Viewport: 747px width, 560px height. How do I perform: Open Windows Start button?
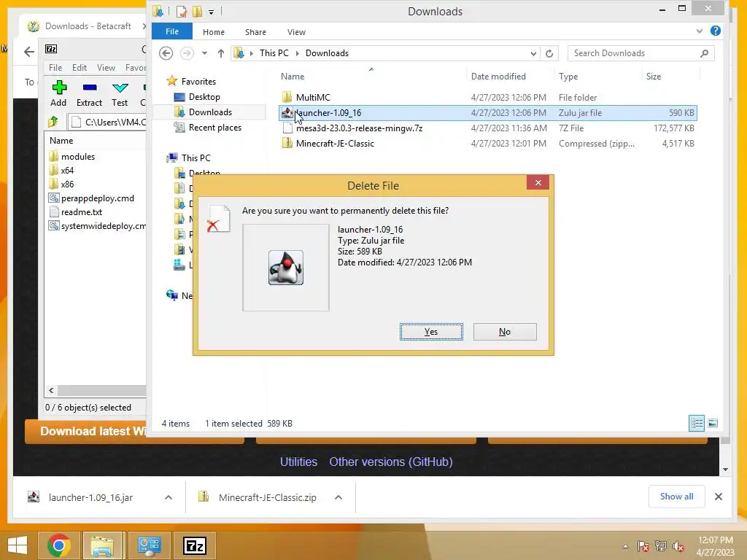tap(18, 545)
